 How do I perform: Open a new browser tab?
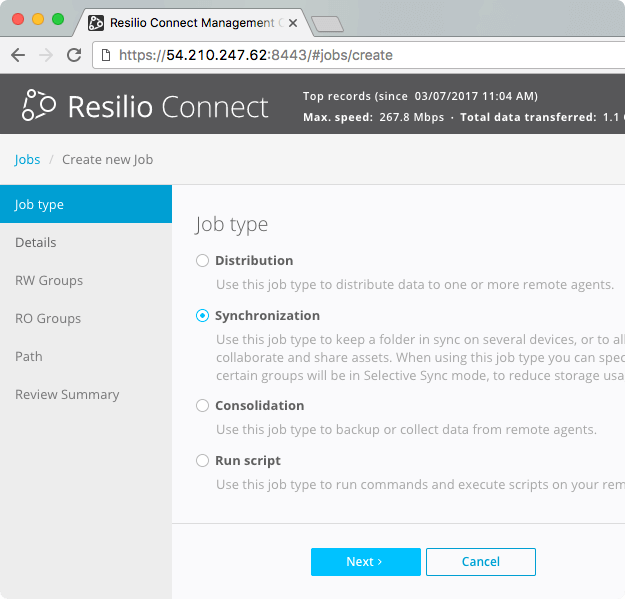coord(327,24)
